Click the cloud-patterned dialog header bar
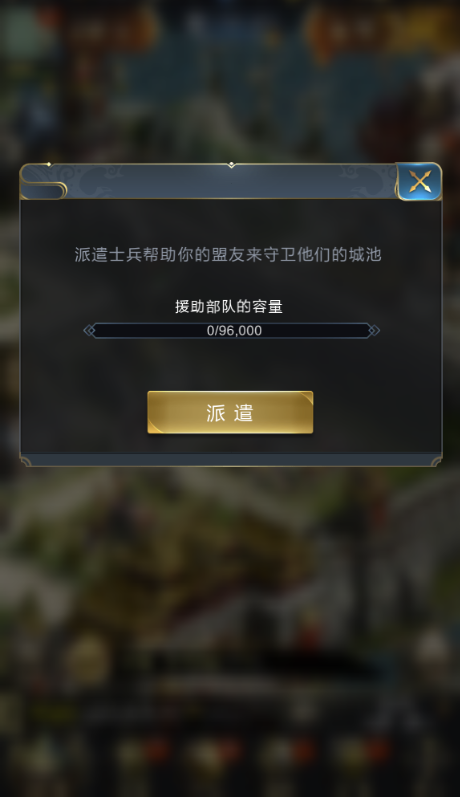 [x=208, y=181]
